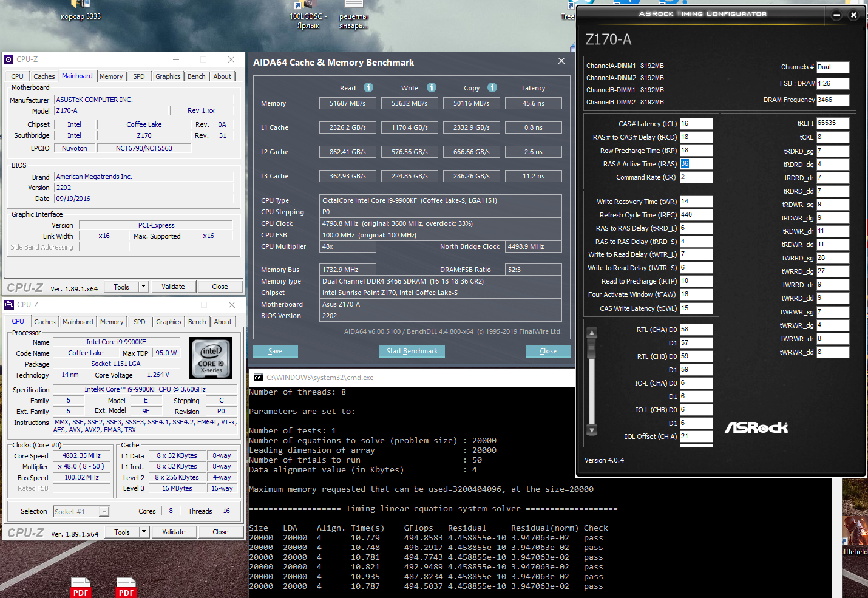Click the RAS# to CAS# Delay (tRCD) field

pyautogui.click(x=696, y=137)
